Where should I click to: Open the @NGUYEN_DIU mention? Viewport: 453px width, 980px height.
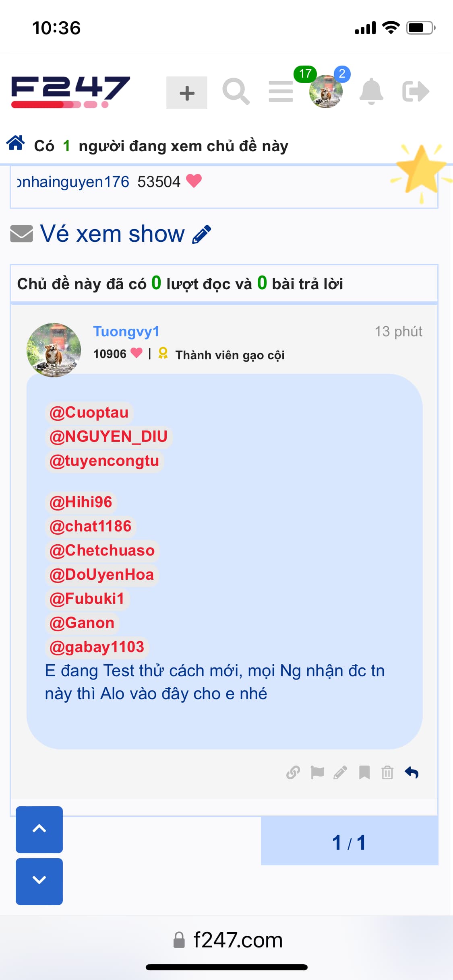[x=108, y=437]
